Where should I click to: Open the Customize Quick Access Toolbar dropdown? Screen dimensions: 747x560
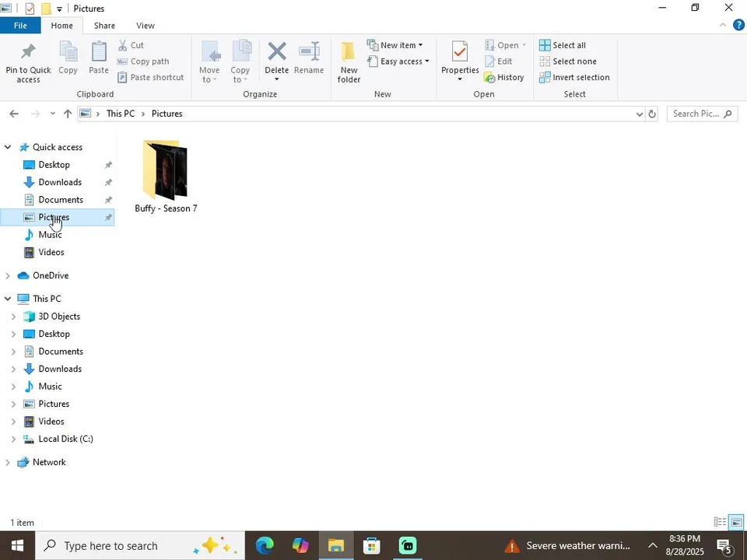tap(59, 9)
